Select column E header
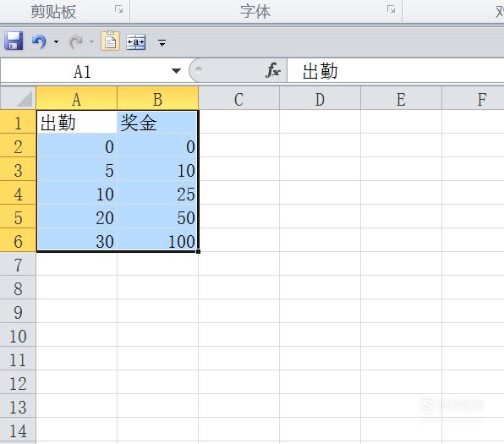Image resolution: width=504 pixels, height=444 pixels. coord(401,98)
